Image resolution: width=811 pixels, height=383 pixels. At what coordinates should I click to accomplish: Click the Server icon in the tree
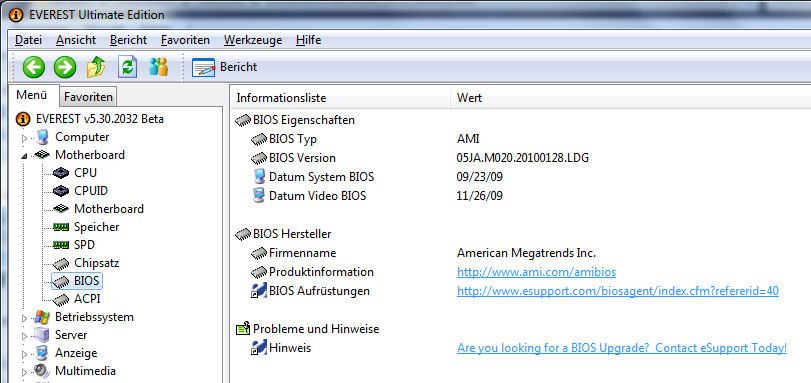[42, 335]
